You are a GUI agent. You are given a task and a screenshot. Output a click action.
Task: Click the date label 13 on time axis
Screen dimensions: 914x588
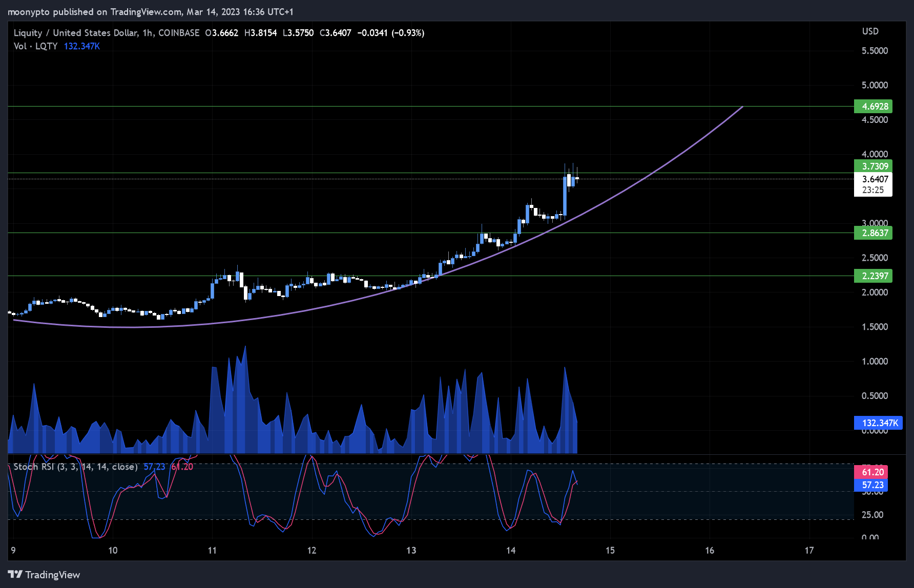pyautogui.click(x=411, y=551)
